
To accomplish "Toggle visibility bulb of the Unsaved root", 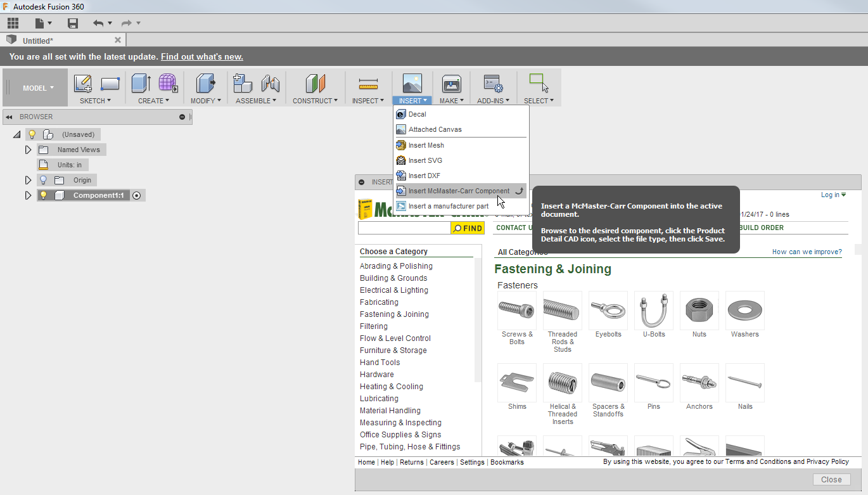I will click(x=32, y=134).
